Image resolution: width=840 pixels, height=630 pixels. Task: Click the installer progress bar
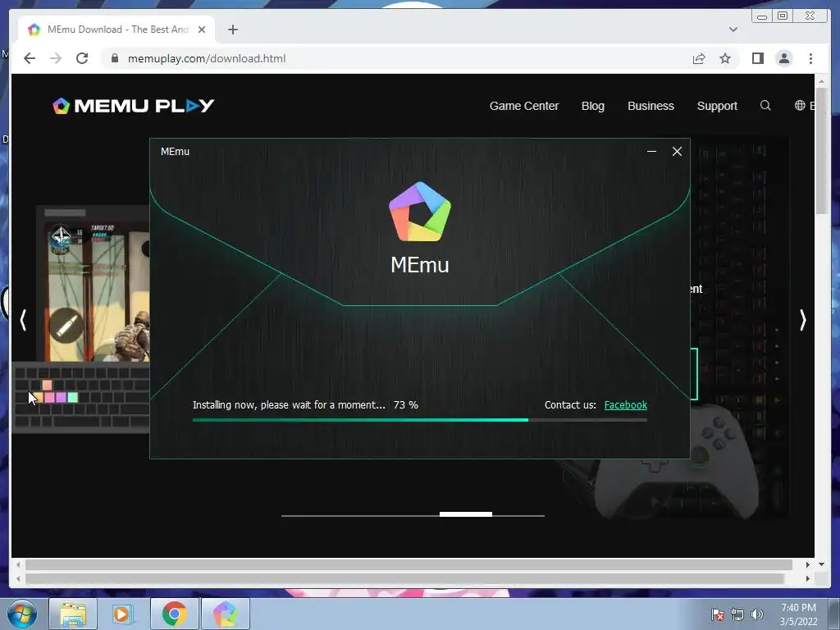click(x=419, y=420)
